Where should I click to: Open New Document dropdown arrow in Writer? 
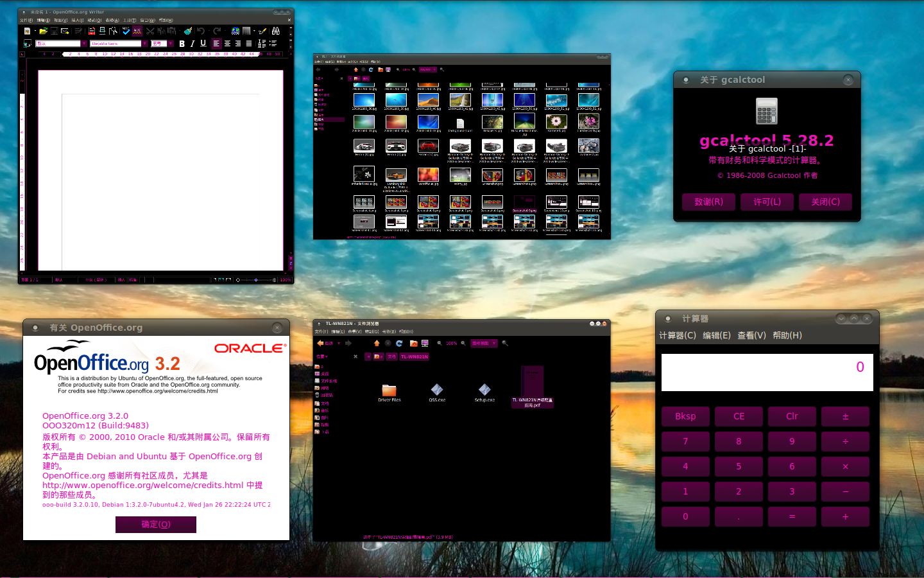(x=35, y=31)
